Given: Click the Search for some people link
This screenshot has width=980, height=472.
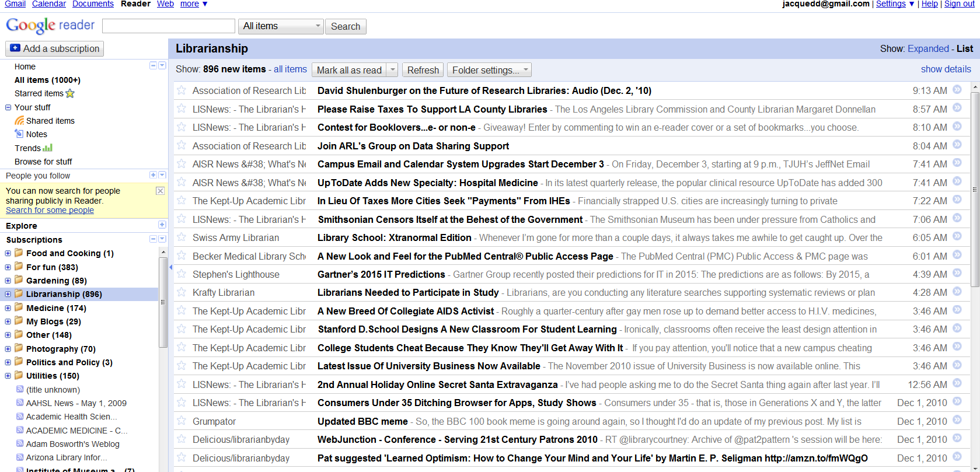Looking at the screenshot, I should 50,210.
